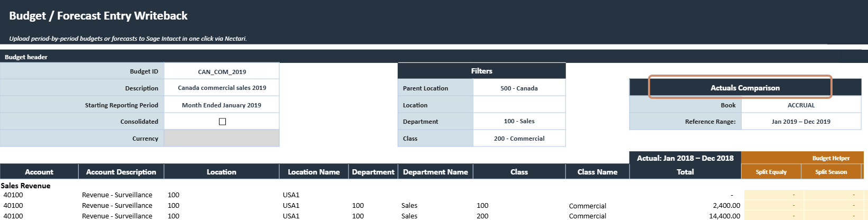The width and height of the screenshot is (868, 220).
Task: Select Split Equaly cell in 14,400.00 row
Action: click(774, 215)
